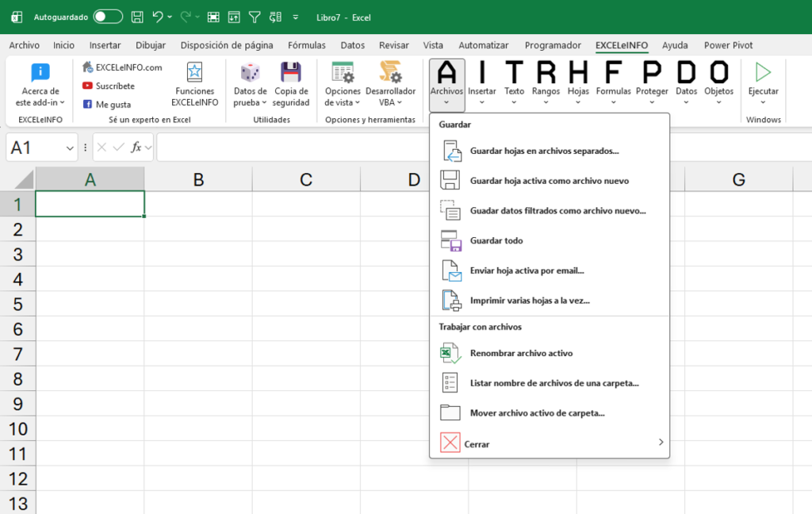The width and height of the screenshot is (812, 514).
Task: Open Acerca de este add-in menu
Action: coord(40,85)
